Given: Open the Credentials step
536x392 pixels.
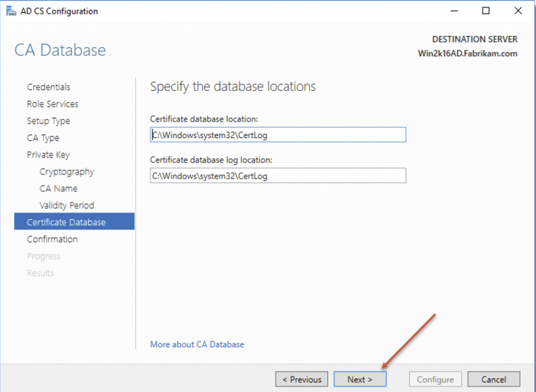Looking at the screenshot, I should (48, 87).
